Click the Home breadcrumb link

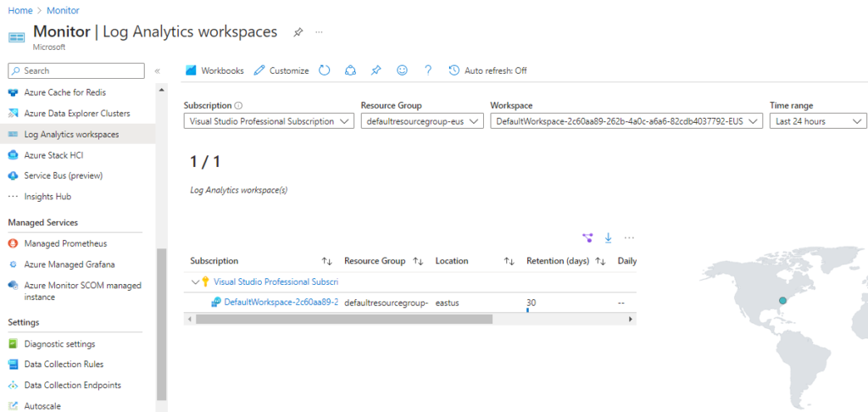click(x=20, y=10)
